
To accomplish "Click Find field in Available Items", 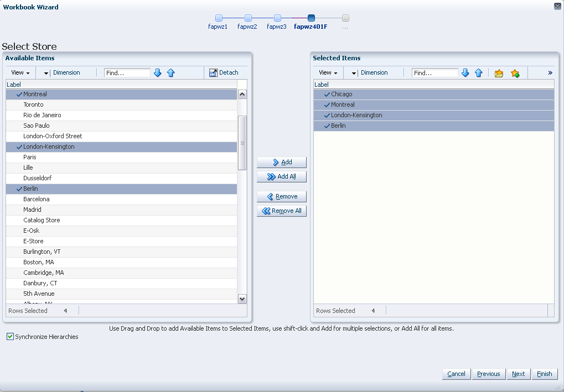I will coord(127,73).
